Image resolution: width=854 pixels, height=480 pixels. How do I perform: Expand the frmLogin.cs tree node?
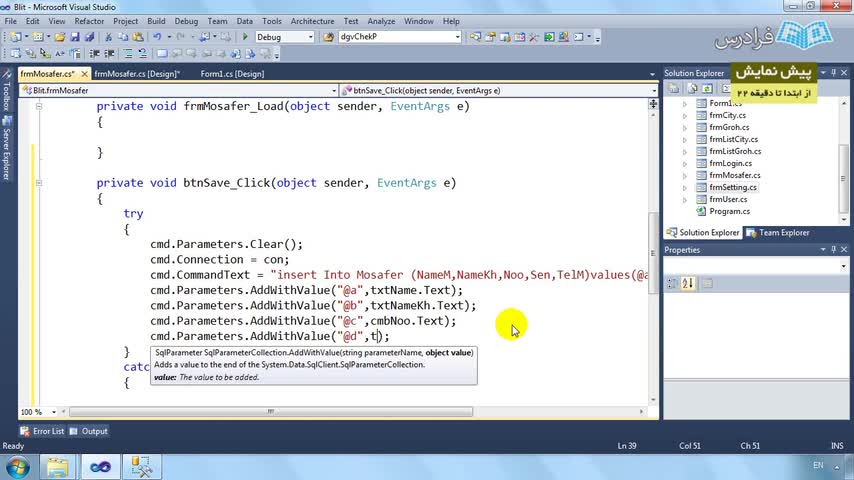(685, 163)
